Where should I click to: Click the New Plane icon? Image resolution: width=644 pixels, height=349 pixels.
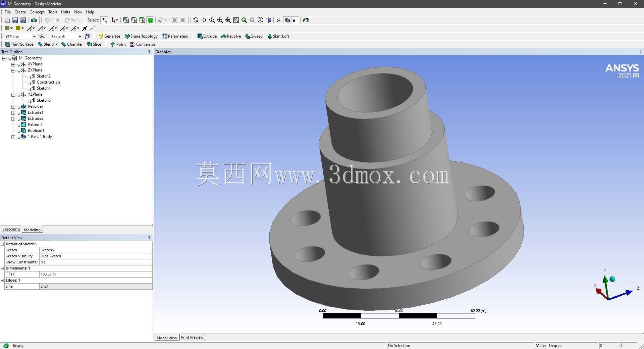tap(42, 36)
